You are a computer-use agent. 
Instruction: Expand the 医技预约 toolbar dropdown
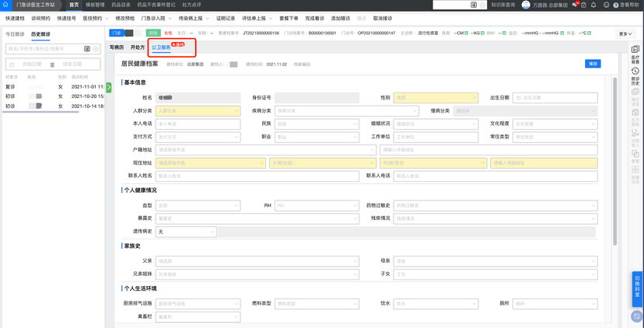click(96, 19)
